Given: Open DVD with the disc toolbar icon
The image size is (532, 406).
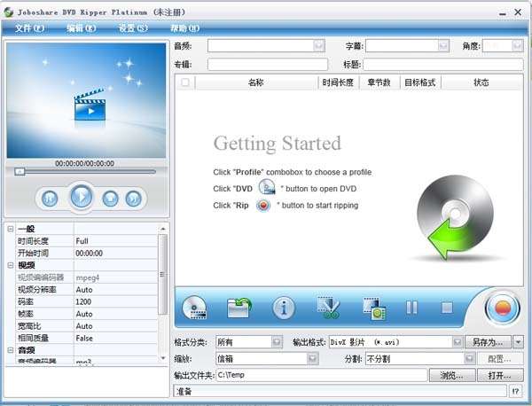Looking at the screenshot, I should 194,308.
